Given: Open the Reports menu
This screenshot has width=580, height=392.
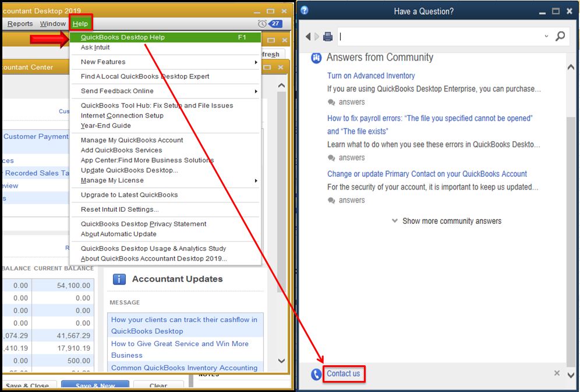Looking at the screenshot, I should 20,24.
